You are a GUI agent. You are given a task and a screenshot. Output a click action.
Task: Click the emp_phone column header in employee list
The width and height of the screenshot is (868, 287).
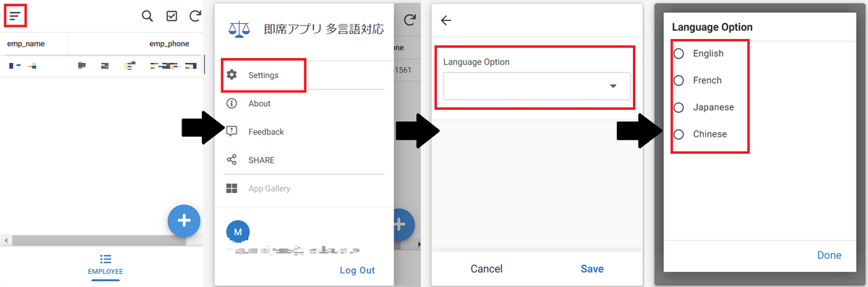[169, 44]
